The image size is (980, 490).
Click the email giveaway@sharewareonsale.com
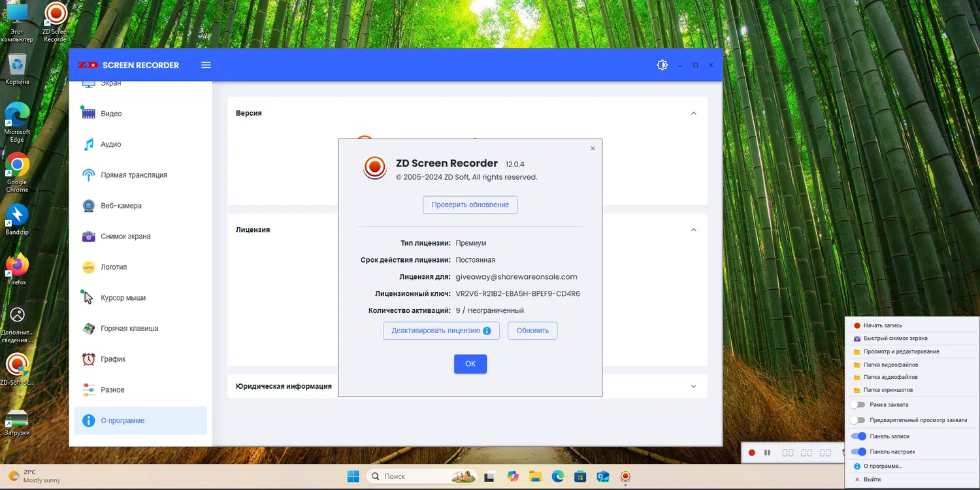point(516,277)
